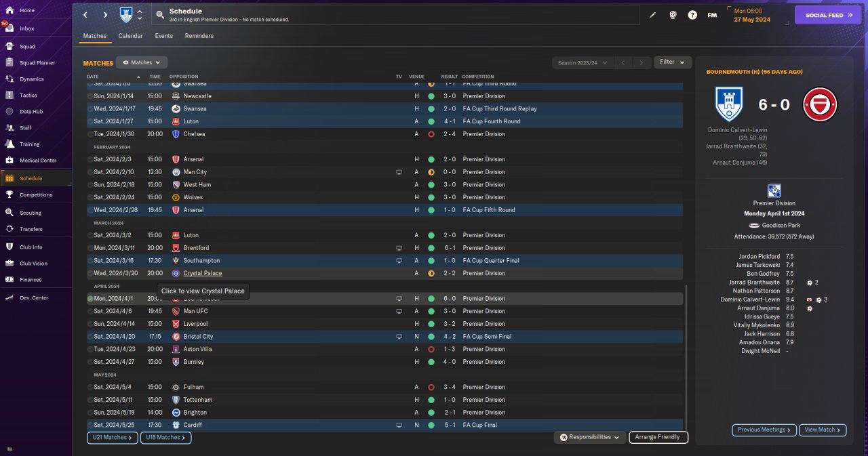This screenshot has width=868, height=456.
Task: Click the Premier Division competition logo
Action: (x=774, y=190)
